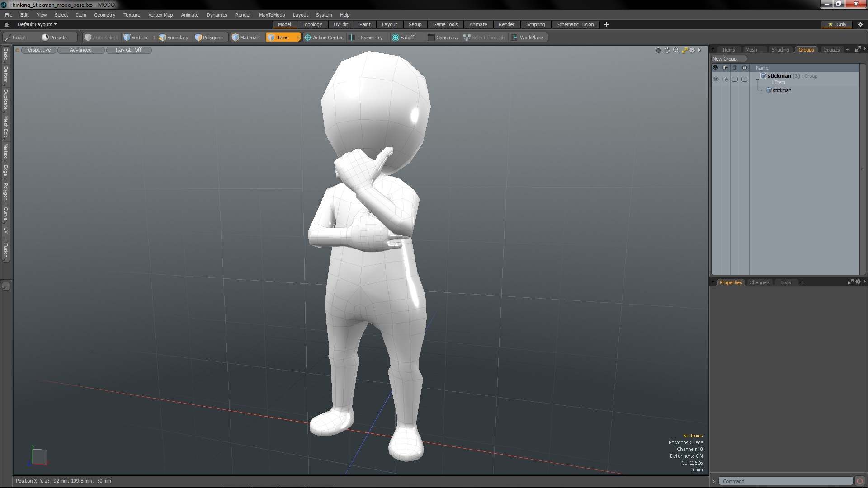Open Perspective view type dropdown
This screenshot has height=488, width=868.
(38, 50)
